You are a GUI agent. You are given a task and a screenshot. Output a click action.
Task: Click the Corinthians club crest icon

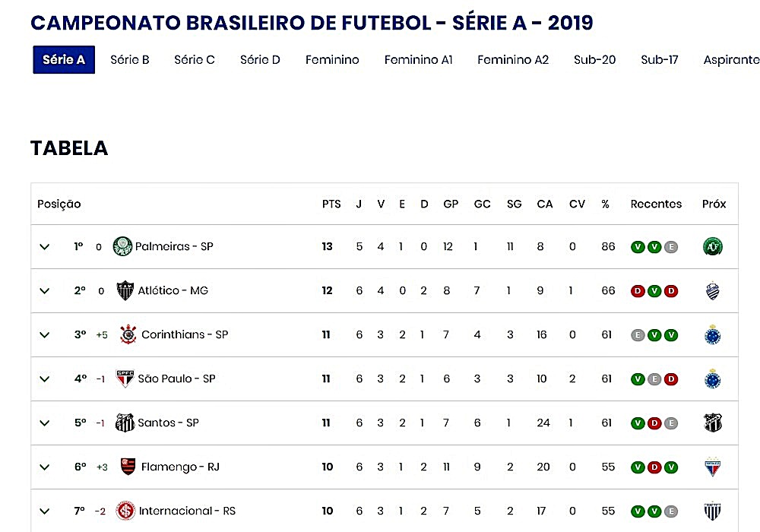point(128,334)
